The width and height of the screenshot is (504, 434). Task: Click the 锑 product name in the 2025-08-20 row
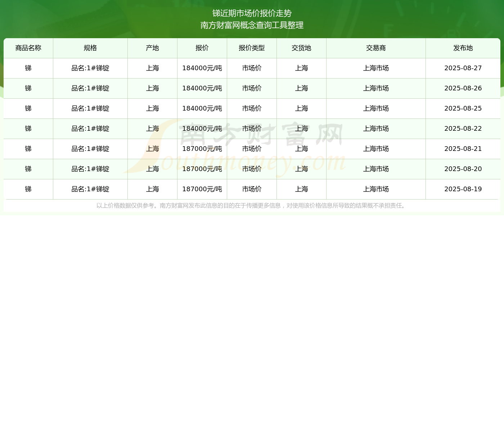click(28, 169)
